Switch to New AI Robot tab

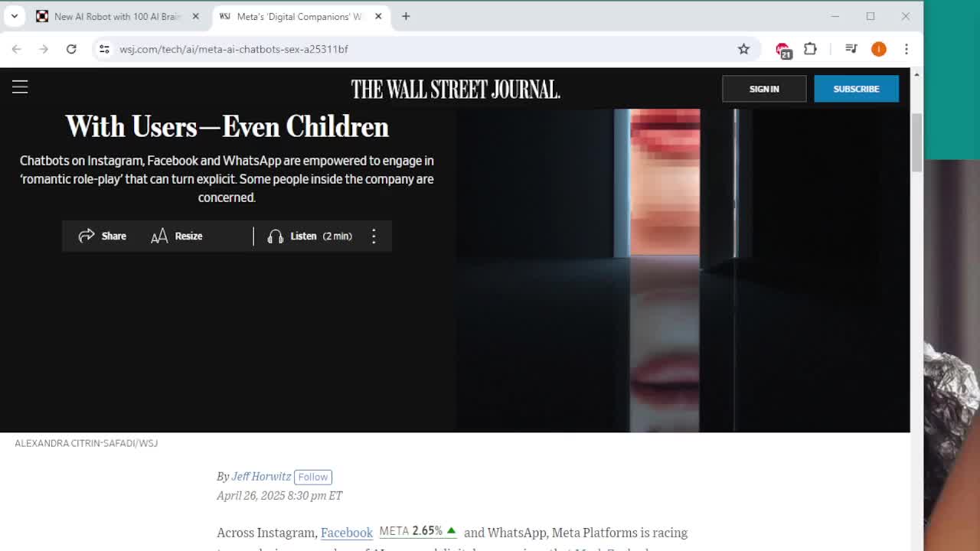coord(115,16)
